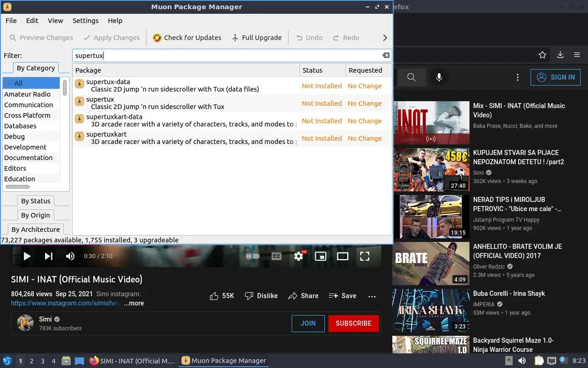
Task: Toggle YouTube autoplay switch
Action: pos(253,256)
